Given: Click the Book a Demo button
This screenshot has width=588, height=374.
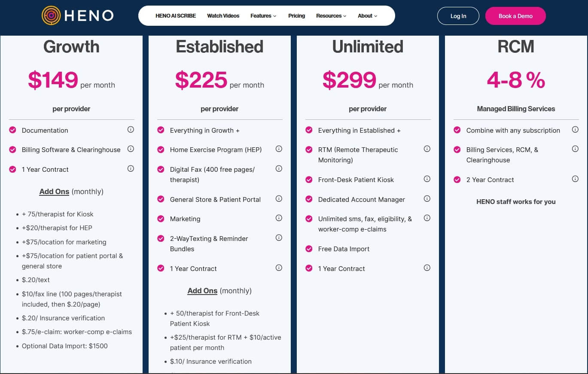Looking at the screenshot, I should (x=515, y=15).
